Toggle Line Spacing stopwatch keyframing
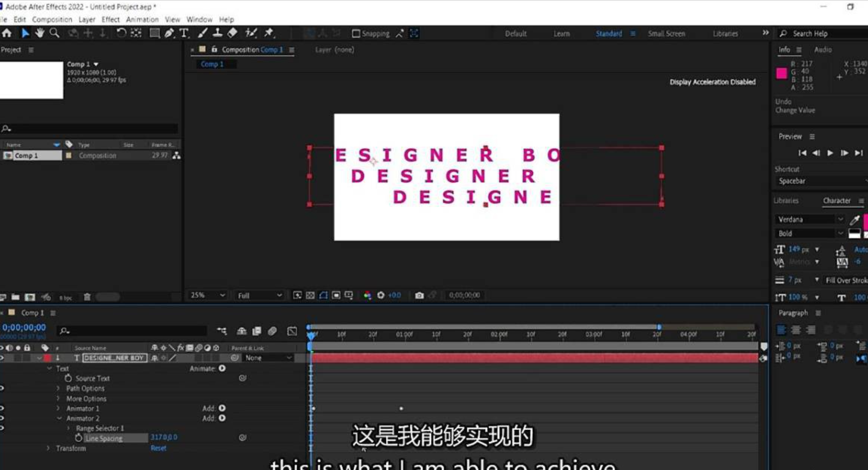Viewport: 868px width, 470px height. tap(78, 438)
